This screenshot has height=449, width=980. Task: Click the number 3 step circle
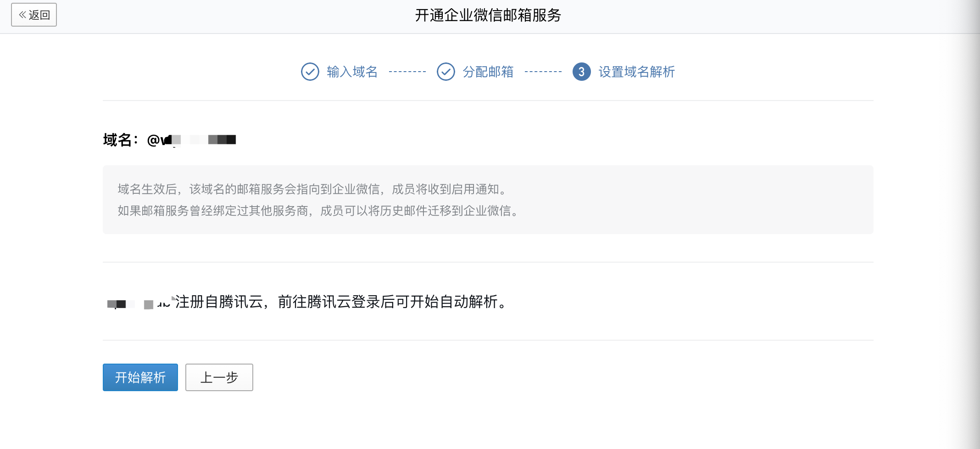click(x=582, y=72)
